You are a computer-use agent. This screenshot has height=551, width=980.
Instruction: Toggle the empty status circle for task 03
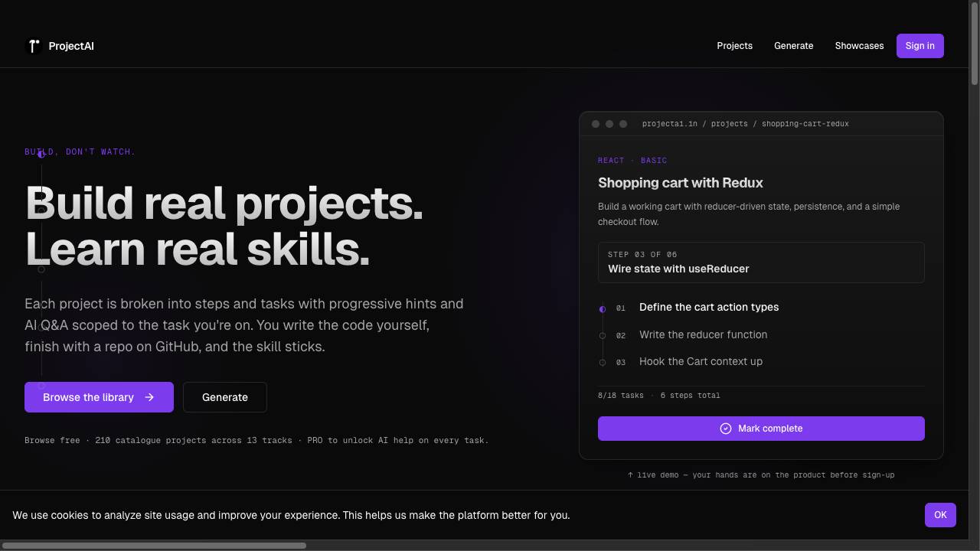[x=603, y=363]
